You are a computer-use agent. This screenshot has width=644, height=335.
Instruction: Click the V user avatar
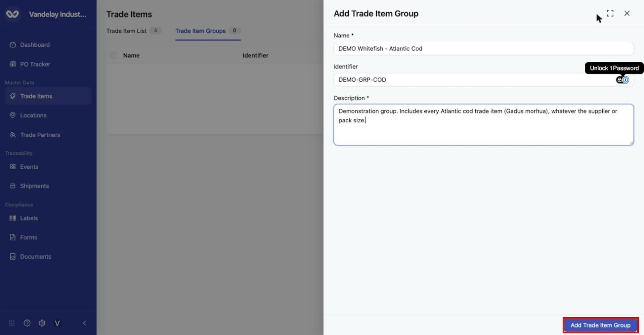point(57,323)
